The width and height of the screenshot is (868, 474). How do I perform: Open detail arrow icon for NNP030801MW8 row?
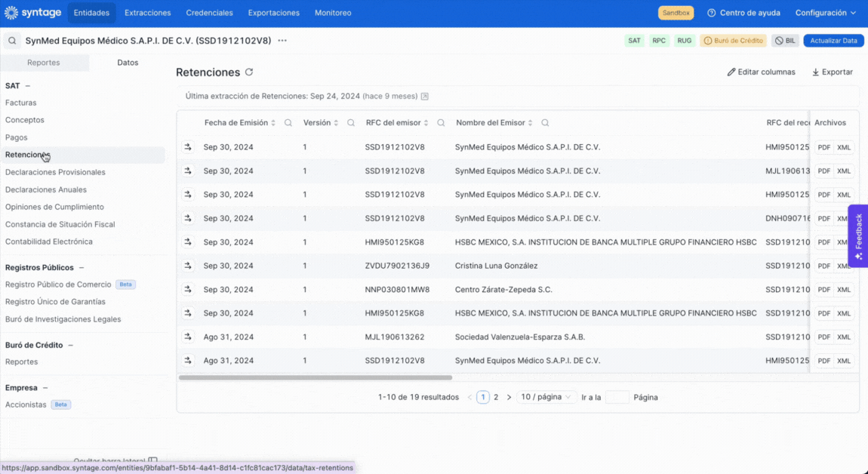(x=188, y=290)
